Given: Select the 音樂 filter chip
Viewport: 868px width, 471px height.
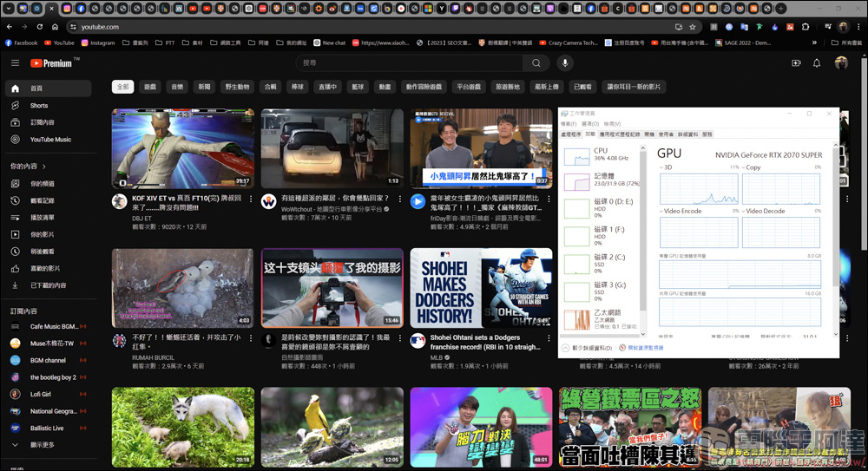Looking at the screenshot, I should coord(177,87).
